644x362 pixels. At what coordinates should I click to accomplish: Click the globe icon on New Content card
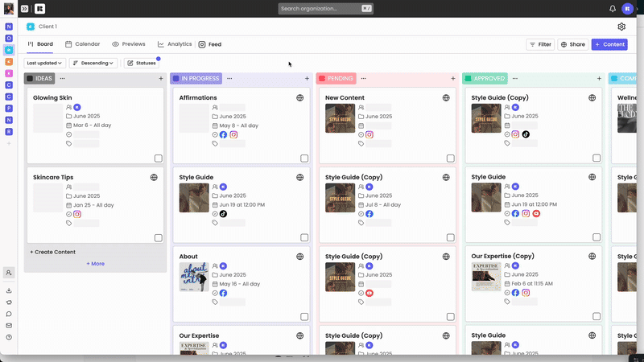(x=446, y=97)
